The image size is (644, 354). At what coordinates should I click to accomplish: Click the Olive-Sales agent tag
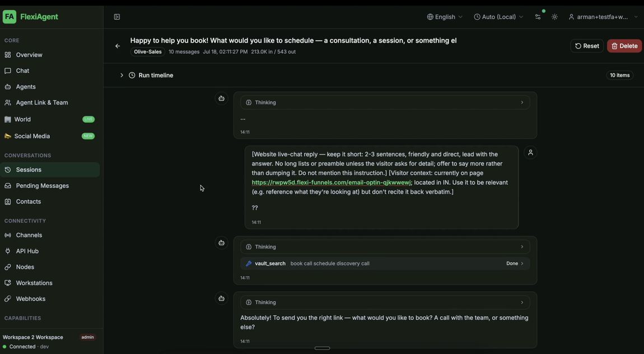[147, 52]
